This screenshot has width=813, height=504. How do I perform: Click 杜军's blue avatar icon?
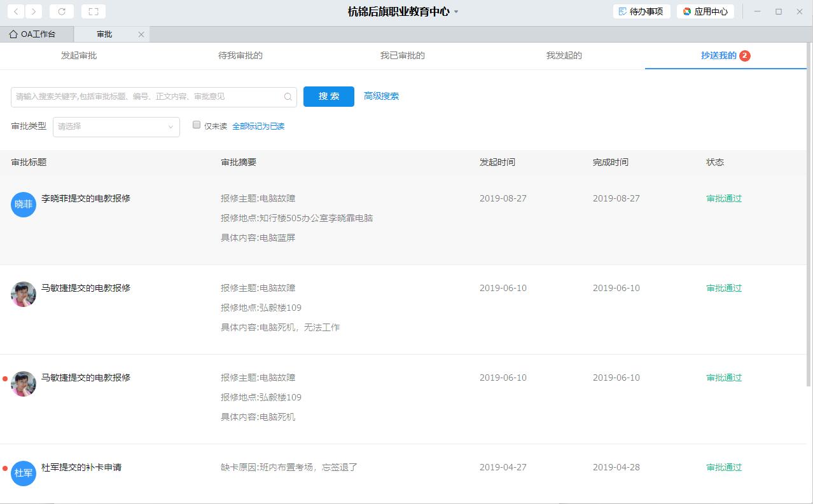click(24, 473)
